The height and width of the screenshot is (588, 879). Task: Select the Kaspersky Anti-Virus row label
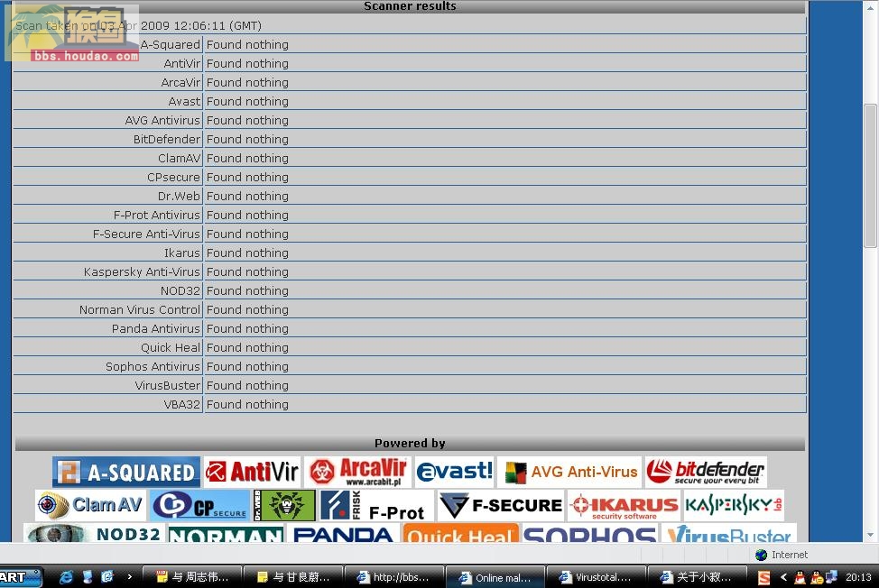pos(142,272)
